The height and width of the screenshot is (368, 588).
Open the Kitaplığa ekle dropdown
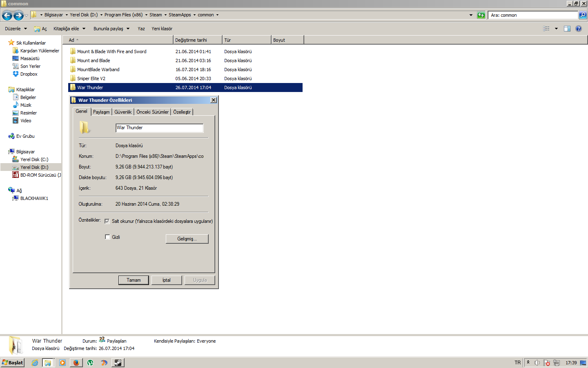[x=69, y=29]
